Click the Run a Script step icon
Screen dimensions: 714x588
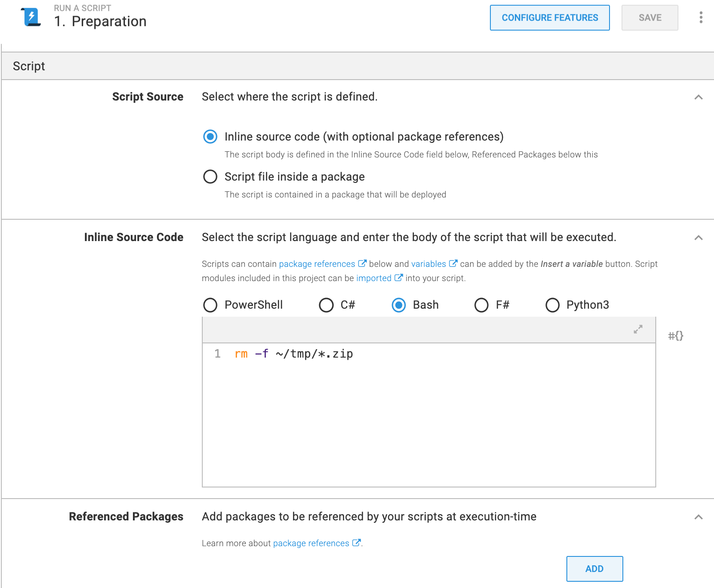pos(31,17)
